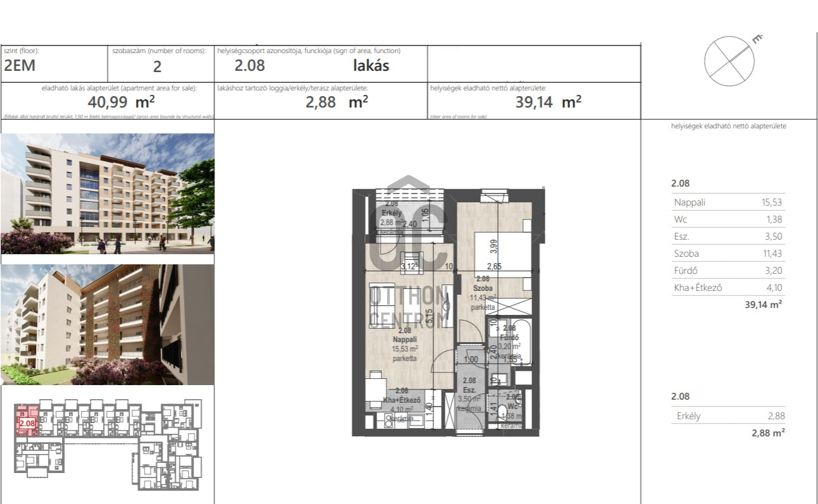
Task: Click the Szoba 11,43 table row
Action: point(728,254)
